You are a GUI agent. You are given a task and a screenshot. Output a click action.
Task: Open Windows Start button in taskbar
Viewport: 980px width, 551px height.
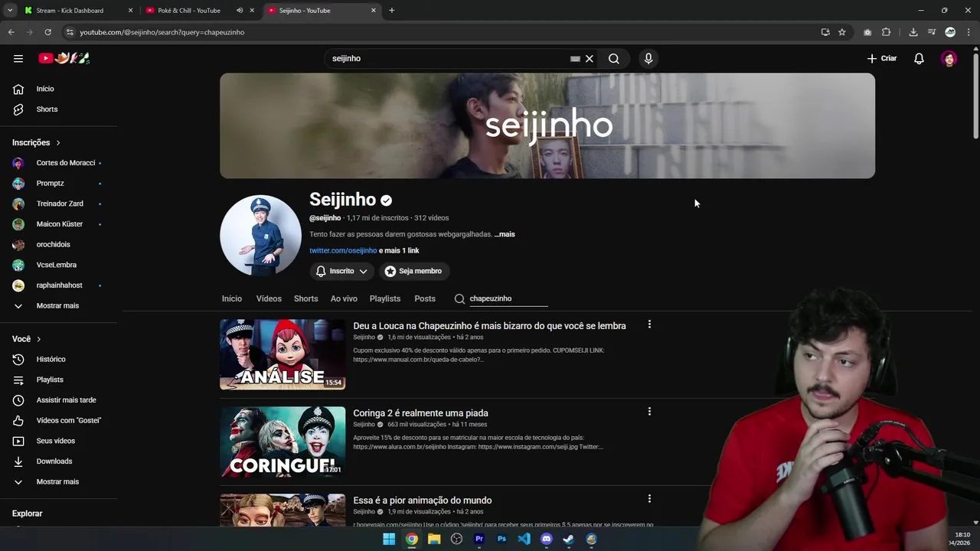pos(389,539)
